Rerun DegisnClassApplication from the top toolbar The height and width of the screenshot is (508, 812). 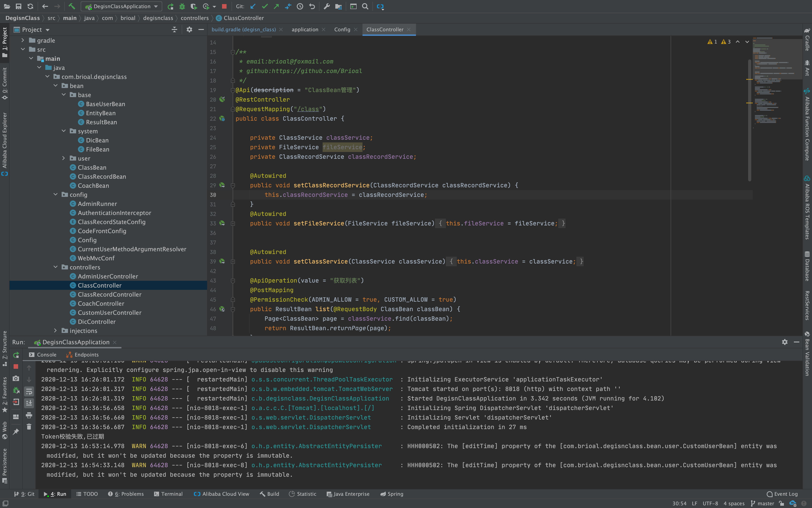click(x=170, y=6)
